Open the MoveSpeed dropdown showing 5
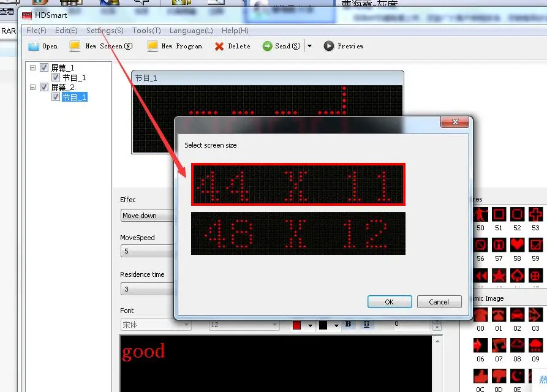Image resolution: width=547 pixels, height=392 pixels. click(148, 251)
